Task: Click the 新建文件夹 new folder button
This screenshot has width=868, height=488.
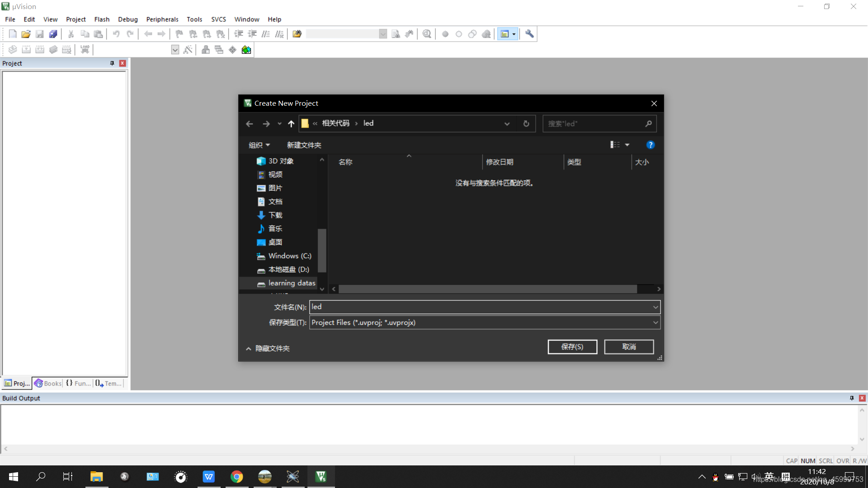Action: (x=304, y=145)
